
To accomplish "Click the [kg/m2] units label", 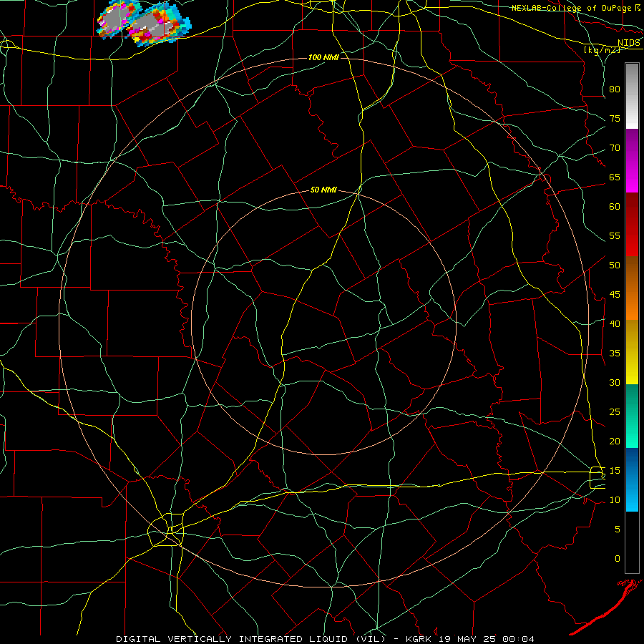I will pos(602,50).
